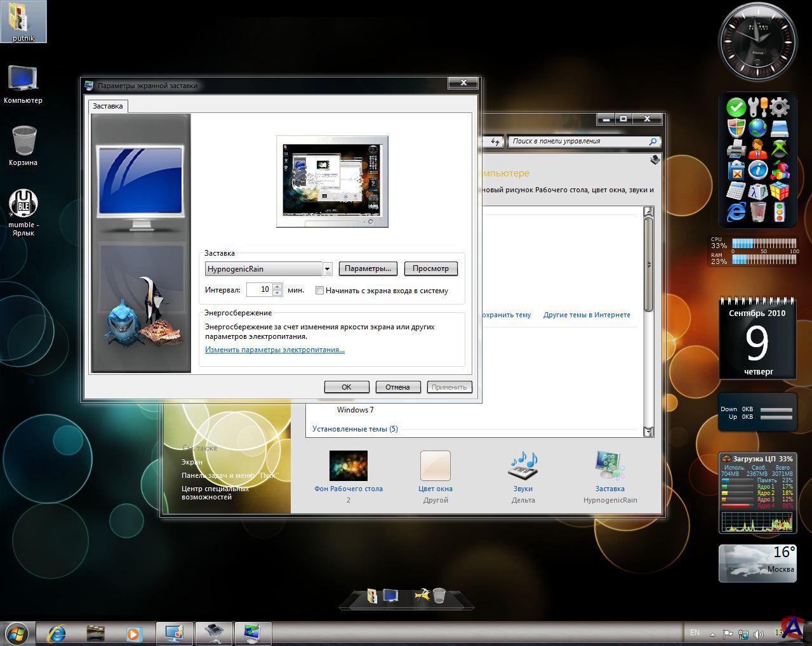Launch the mumble shortcut on desktop
Image resolution: width=812 pixels, height=646 pixels.
point(23,204)
